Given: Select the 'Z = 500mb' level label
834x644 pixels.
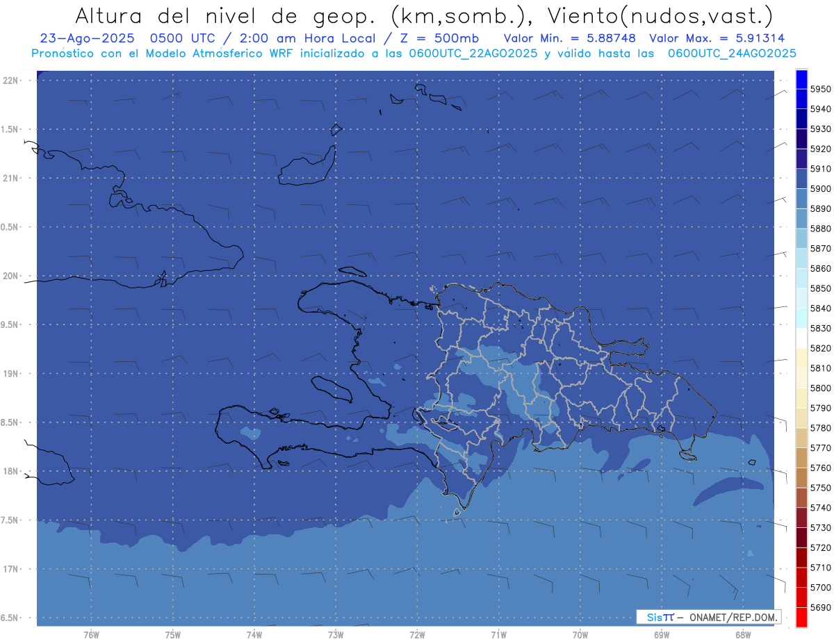Looking at the screenshot, I should tap(439, 38).
